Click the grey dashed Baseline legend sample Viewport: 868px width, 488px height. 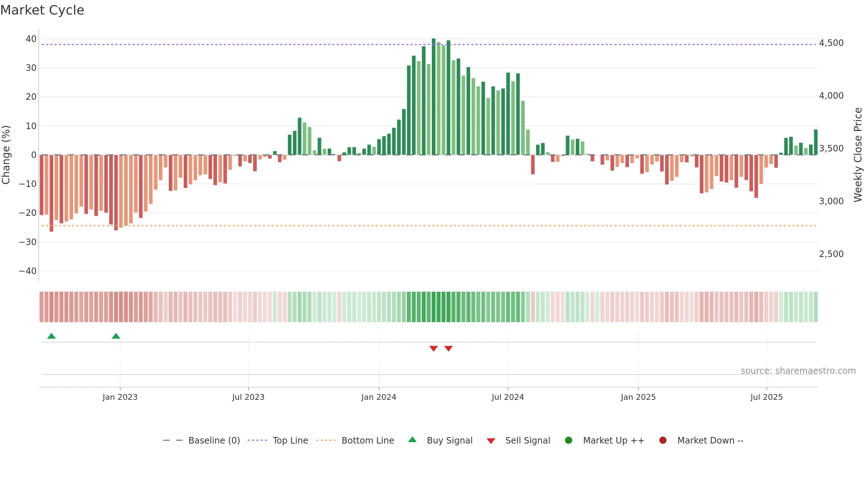tap(173, 440)
